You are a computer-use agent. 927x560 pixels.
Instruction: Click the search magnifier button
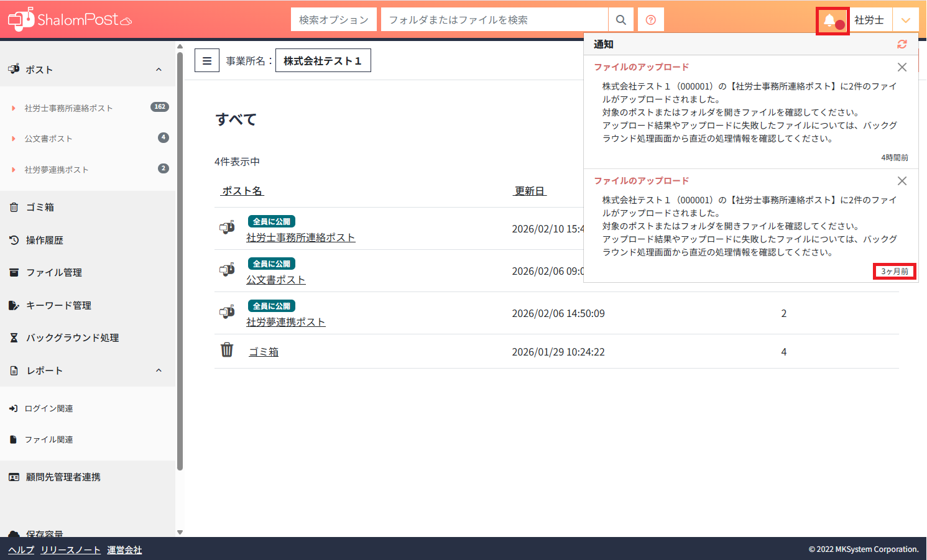point(620,20)
